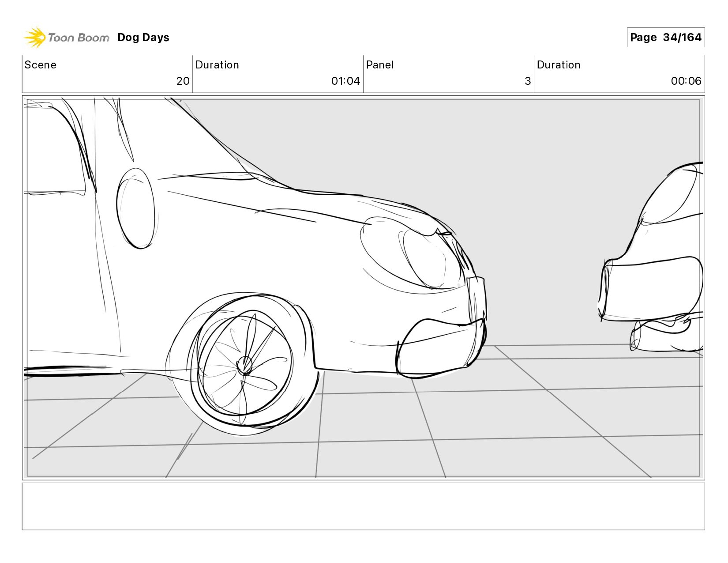Click the storyboard car sketch panel

(364, 288)
